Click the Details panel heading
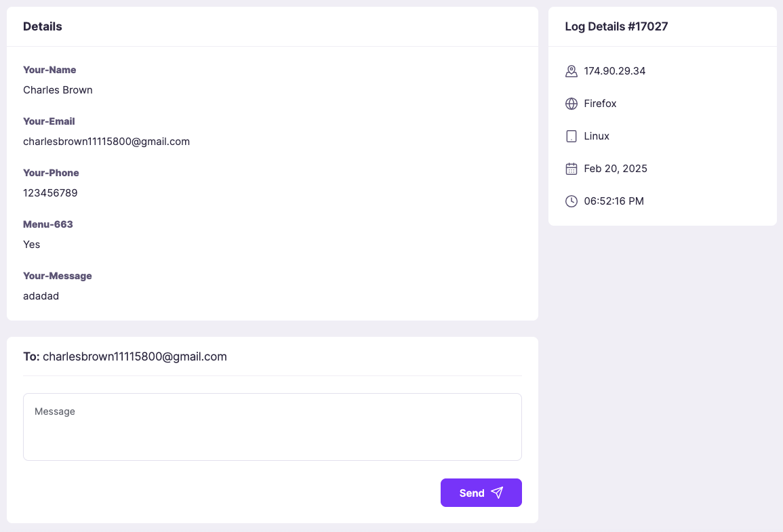The height and width of the screenshot is (532, 783). [42, 26]
